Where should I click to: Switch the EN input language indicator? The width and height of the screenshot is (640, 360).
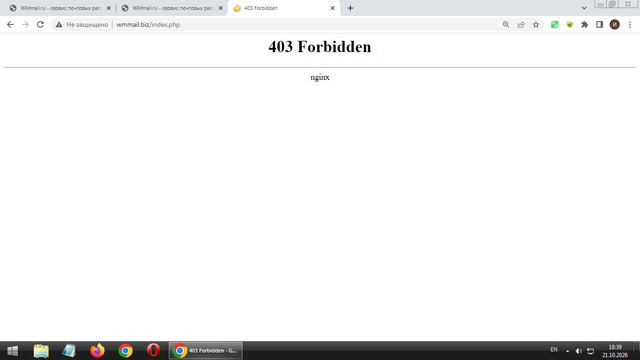[x=554, y=350]
